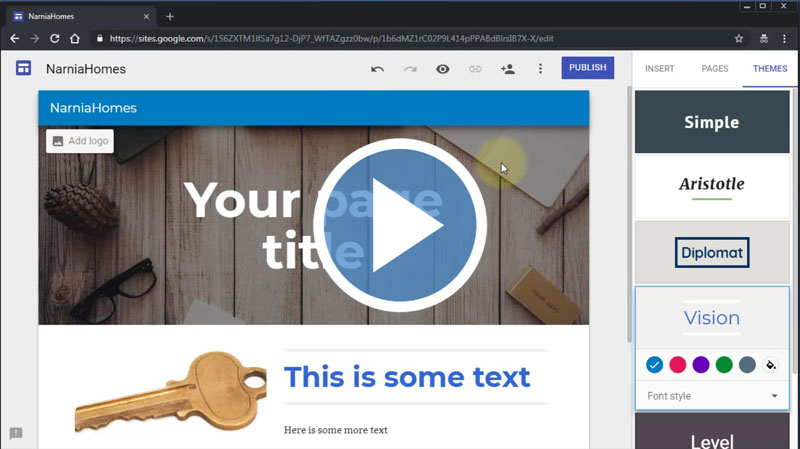Open a new browser tab

point(170,16)
